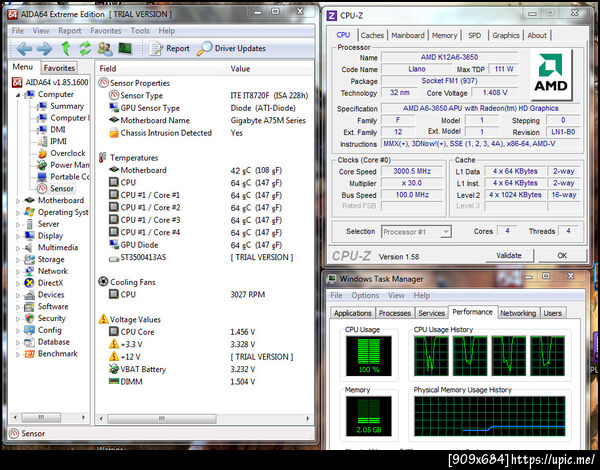Click the DirectX icon in the tree
Viewport: 600px width, 470px height.
(x=29, y=283)
